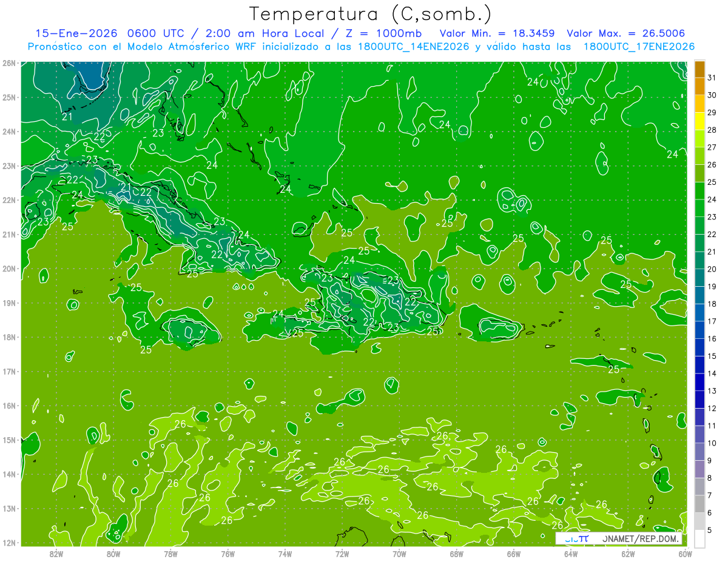
Task: Click the "10" label on the color scale
Action: pos(712,443)
